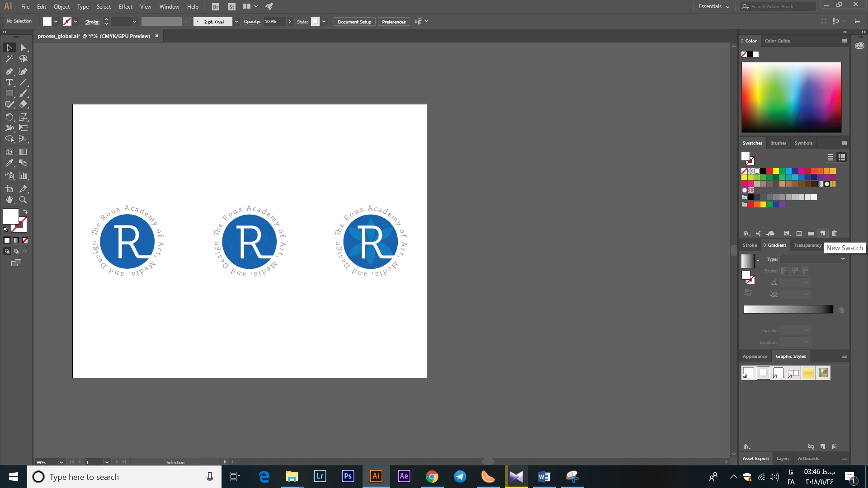Screen dimensions: 868x488
Task: Choose the Type tool
Action: [x=9, y=82]
